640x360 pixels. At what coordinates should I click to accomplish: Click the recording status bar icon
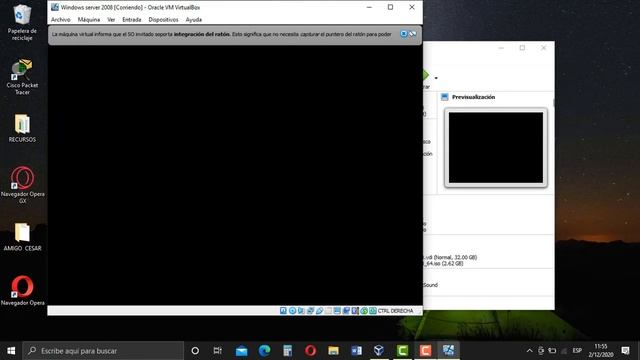click(x=346, y=311)
